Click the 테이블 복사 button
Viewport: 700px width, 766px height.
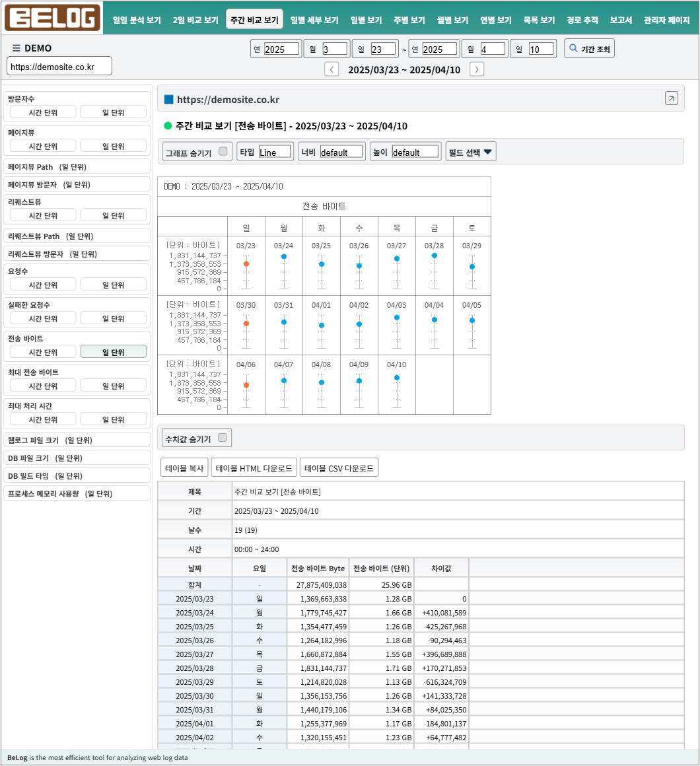point(184,468)
